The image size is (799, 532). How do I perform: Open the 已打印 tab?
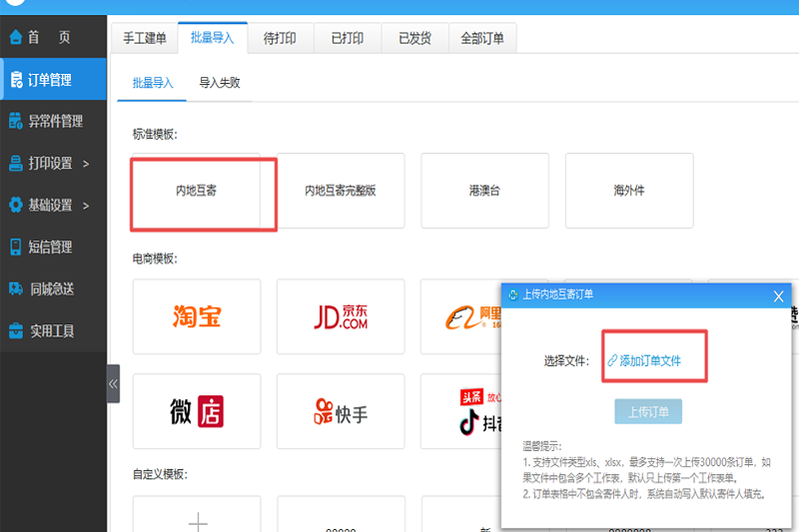(x=348, y=38)
